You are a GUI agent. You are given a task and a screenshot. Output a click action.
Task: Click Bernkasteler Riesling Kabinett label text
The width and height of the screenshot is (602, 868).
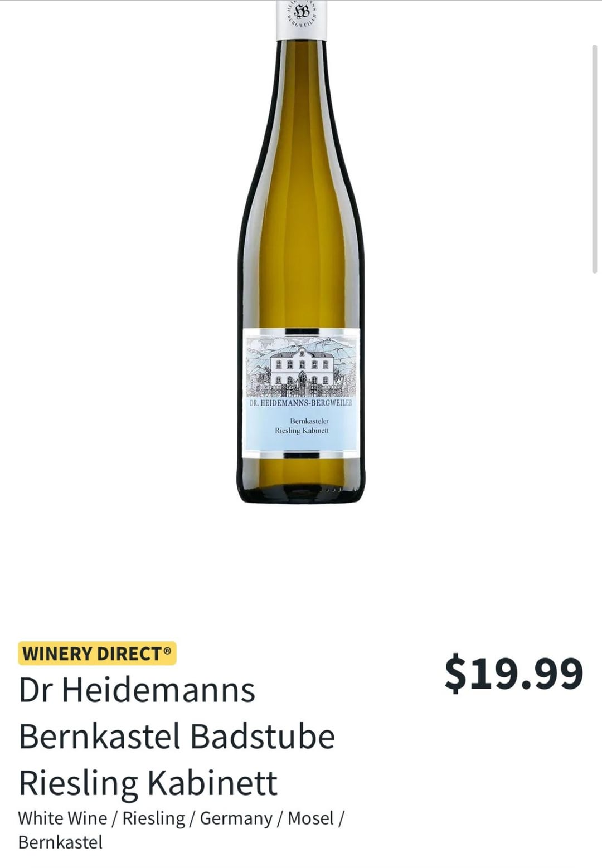click(x=302, y=426)
